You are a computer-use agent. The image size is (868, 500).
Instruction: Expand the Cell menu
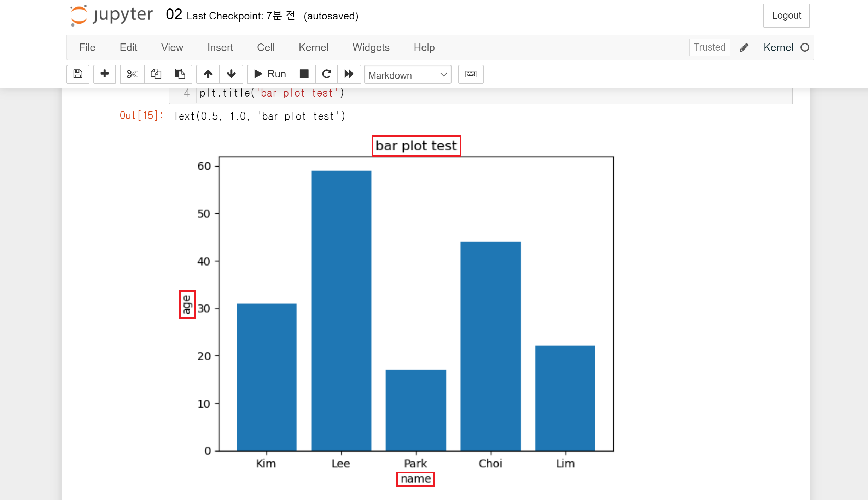[266, 47]
